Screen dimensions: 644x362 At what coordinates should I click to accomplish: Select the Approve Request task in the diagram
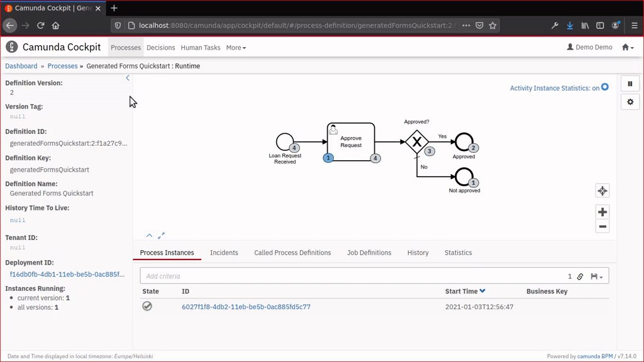[x=351, y=141]
